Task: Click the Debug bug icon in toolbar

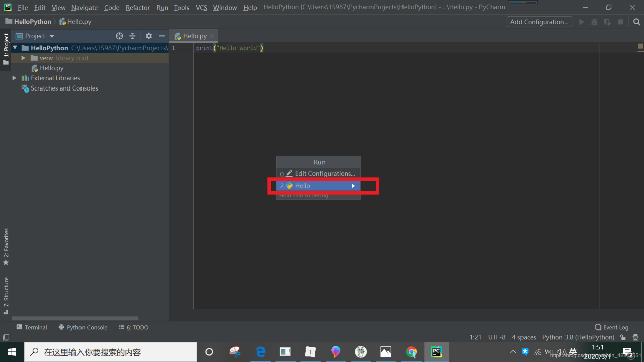Action: 594,22
